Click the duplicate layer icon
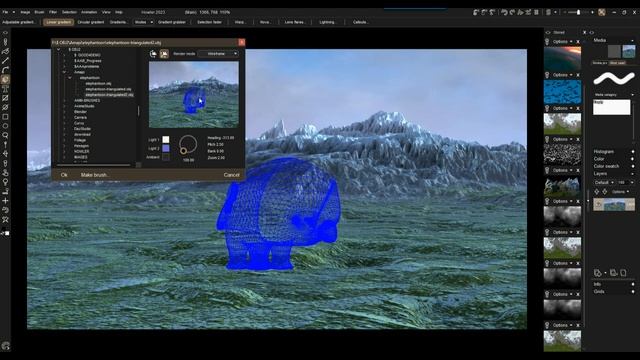This screenshot has width=640, height=360. pos(613,273)
